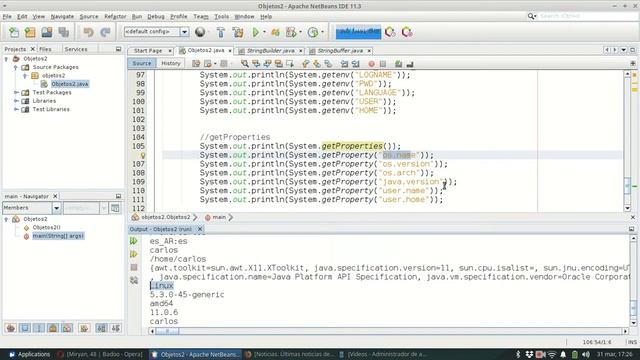Open the editor tabs list dropdown arrow
The height and width of the screenshot is (360, 640).
(x=624, y=50)
